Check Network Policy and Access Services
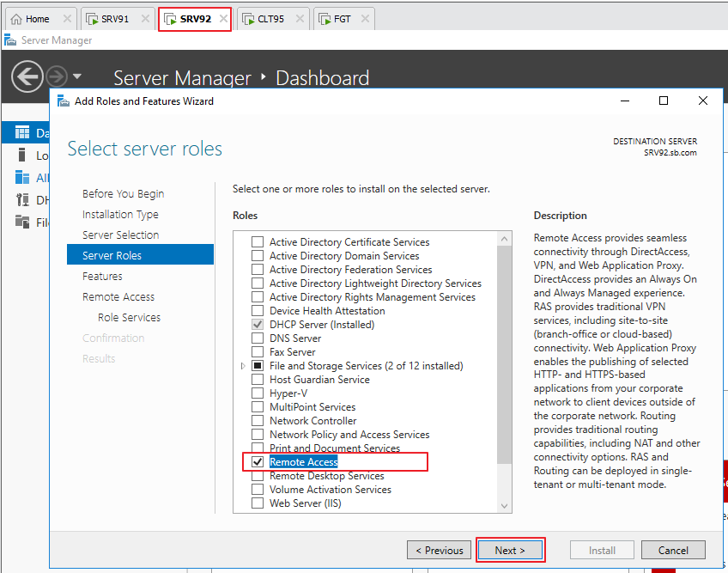Viewport: 728px width, 573px height. pyautogui.click(x=258, y=435)
